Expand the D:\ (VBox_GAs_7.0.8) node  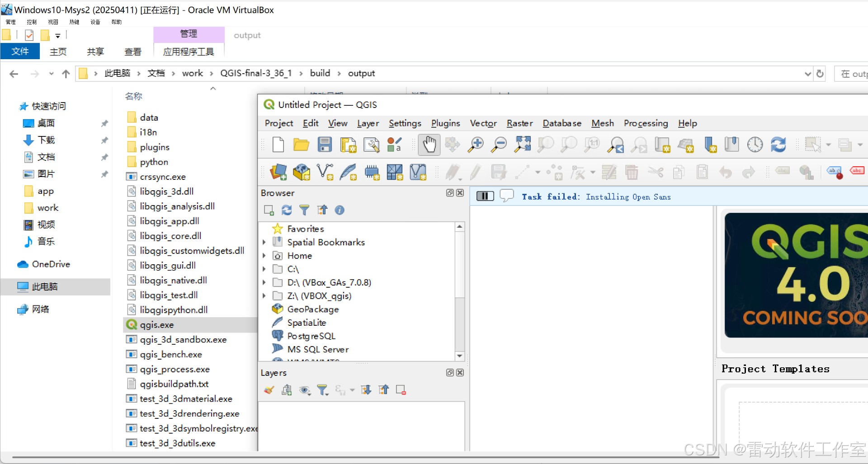pos(264,282)
